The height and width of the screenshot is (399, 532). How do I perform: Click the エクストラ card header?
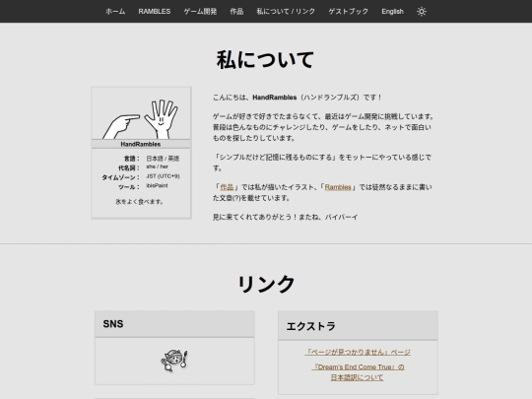point(358,326)
